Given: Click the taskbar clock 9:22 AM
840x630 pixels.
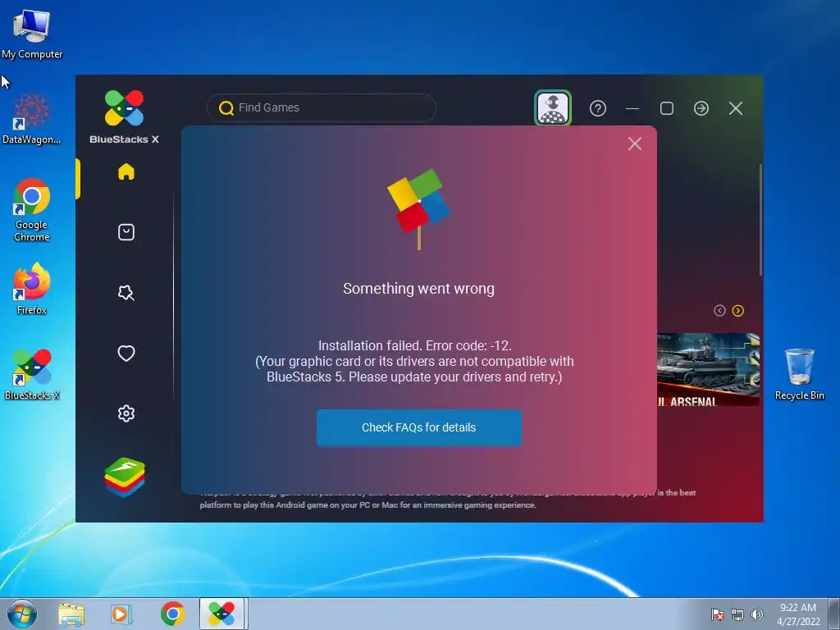Looking at the screenshot, I should 798,614.
